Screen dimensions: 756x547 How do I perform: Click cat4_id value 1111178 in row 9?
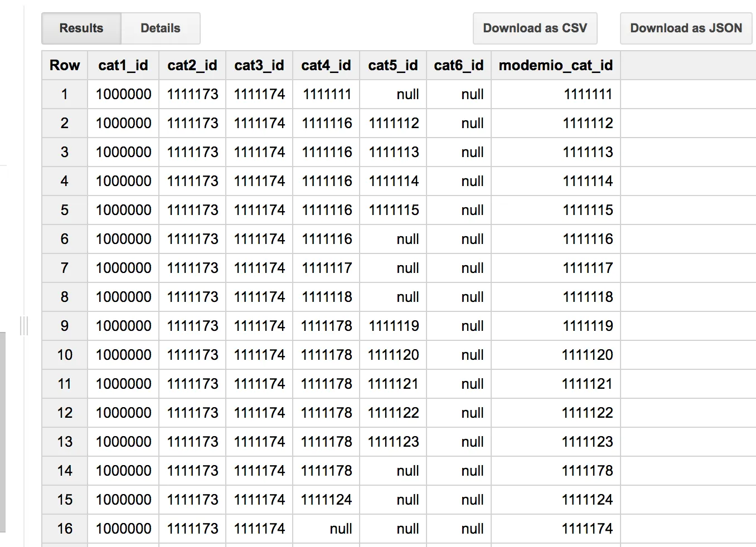tap(326, 326)
